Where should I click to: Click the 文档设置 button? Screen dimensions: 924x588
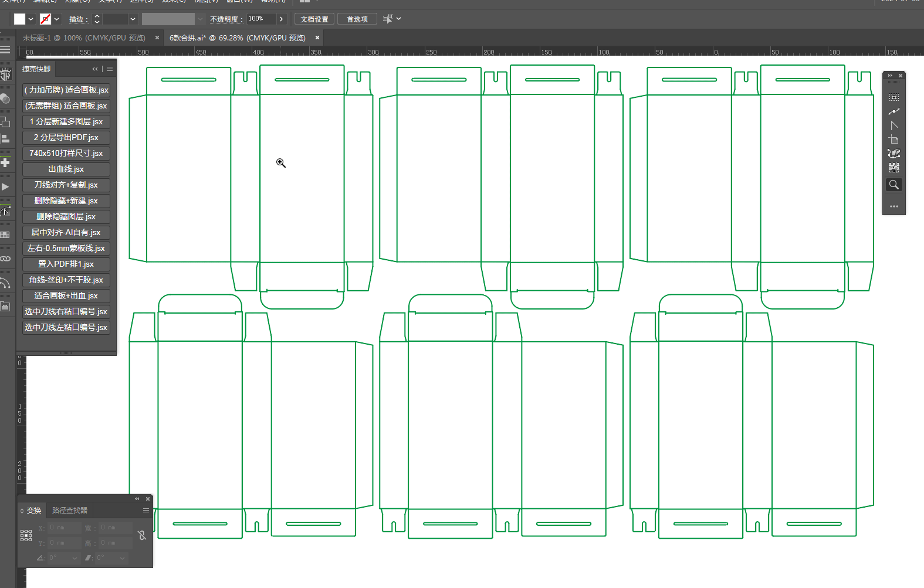[x=314, y=19]
